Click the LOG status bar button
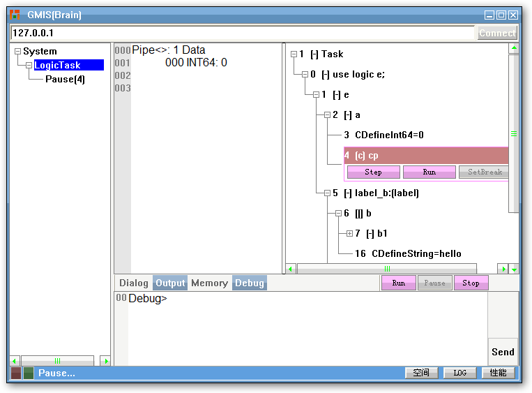This screenshot has height=393, width=532. point(460,373)
